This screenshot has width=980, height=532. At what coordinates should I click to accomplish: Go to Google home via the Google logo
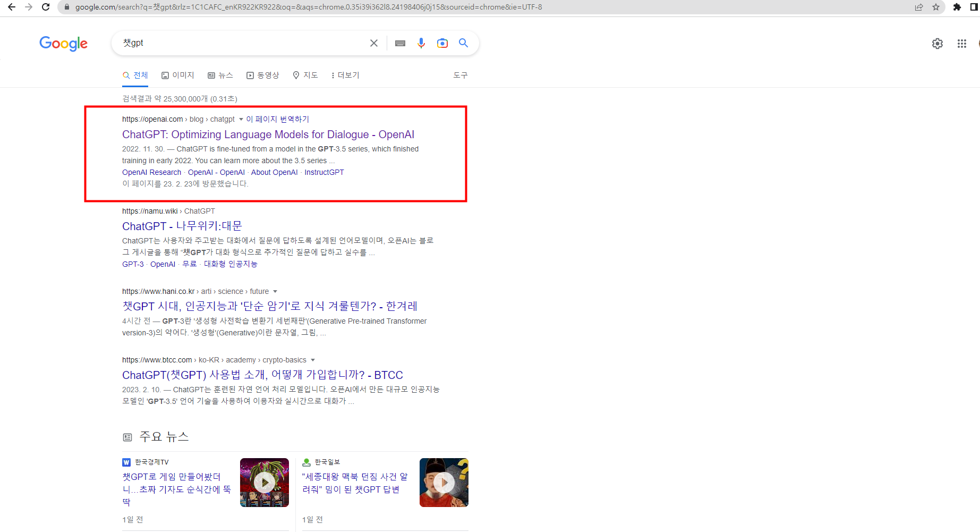pyautogui.click(x=64, y=44)
